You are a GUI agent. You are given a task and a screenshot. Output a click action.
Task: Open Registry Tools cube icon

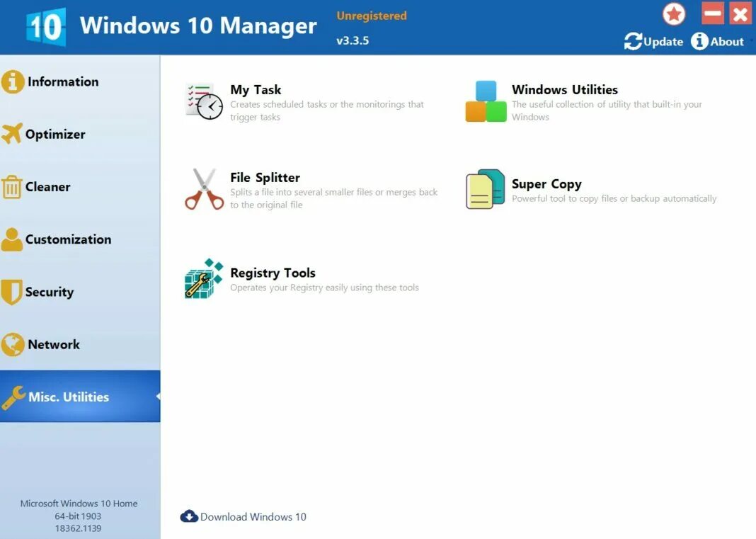click(x=204, y=279)
